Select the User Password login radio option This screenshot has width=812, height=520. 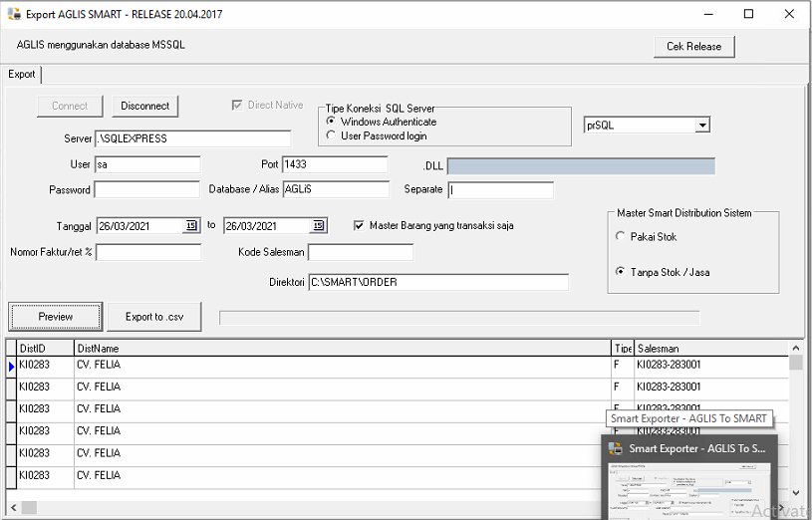[x=331, y=135]
